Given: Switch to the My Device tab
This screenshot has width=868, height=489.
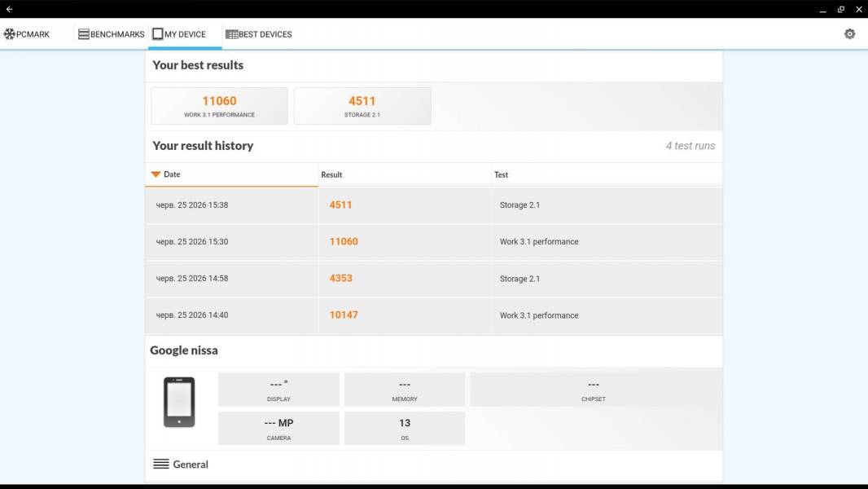Looking at the screenshot, I should click(x=185, y=34).
